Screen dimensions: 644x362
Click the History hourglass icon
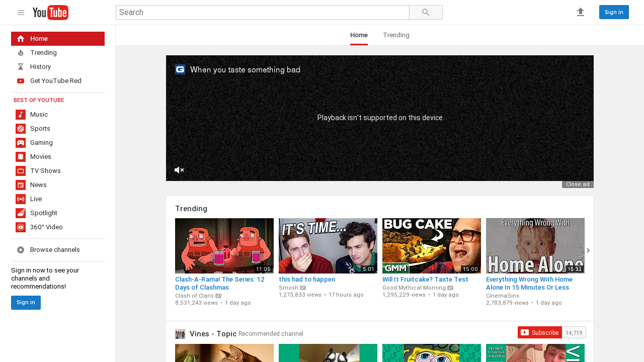[21, 67]
